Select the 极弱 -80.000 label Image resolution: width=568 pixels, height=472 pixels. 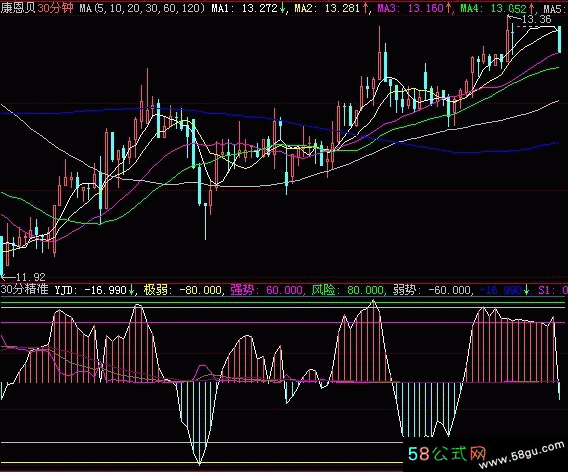click(x=183, y=290)
